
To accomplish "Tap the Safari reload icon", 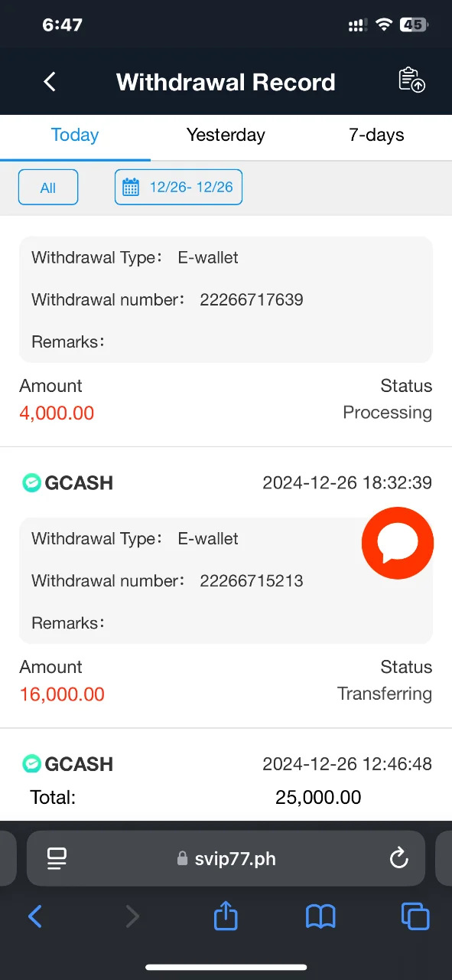I will (399, 858).
